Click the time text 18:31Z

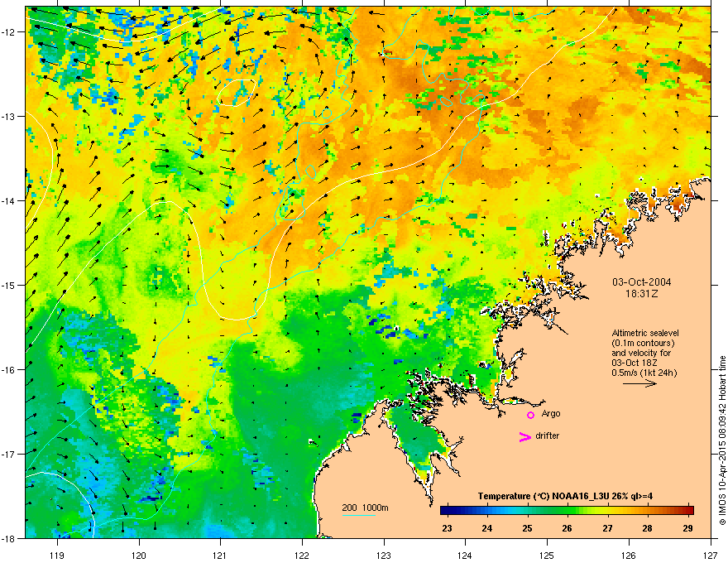(642, 294)
